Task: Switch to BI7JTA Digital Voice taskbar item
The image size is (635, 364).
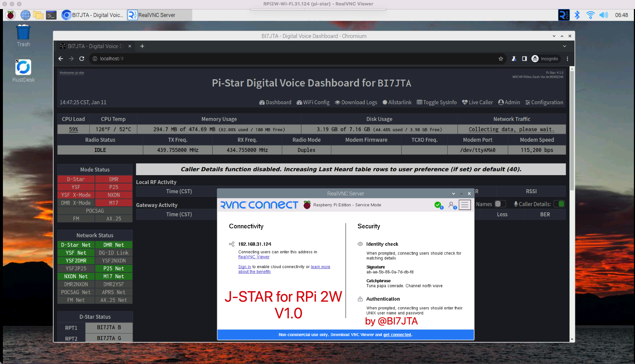Action: point(93,15)
